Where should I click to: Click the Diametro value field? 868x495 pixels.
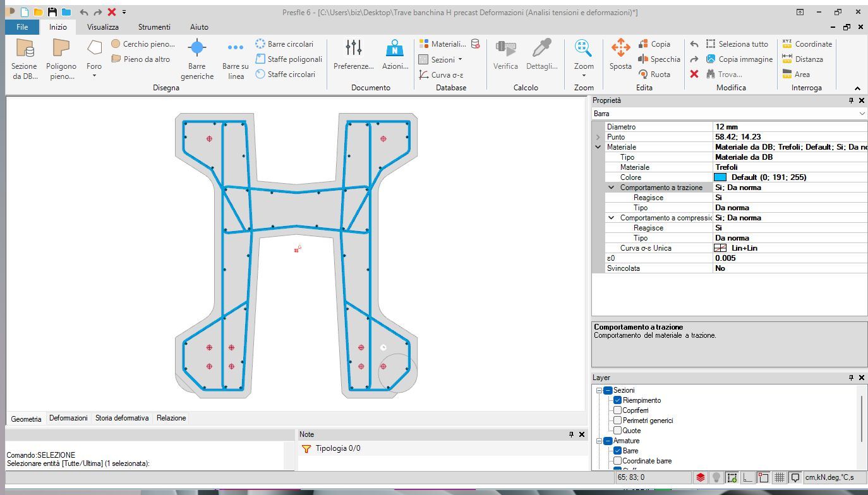(790, 127)
